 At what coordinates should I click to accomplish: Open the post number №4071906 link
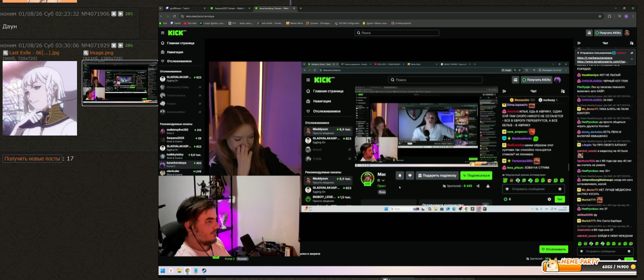[x=95, y=14]
